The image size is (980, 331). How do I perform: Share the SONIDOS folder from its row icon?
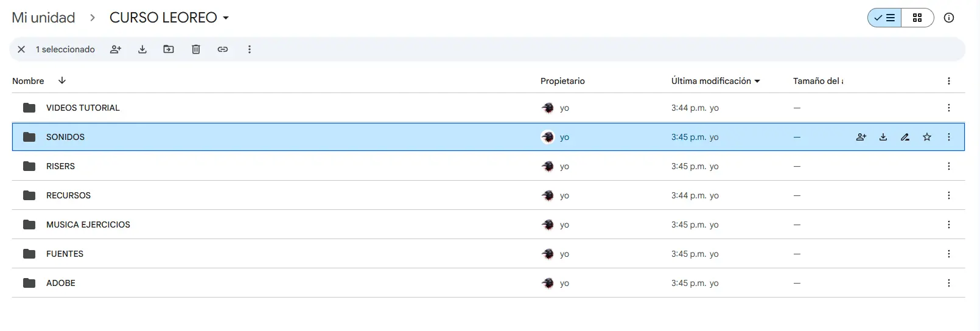click(x=861, y=137)
